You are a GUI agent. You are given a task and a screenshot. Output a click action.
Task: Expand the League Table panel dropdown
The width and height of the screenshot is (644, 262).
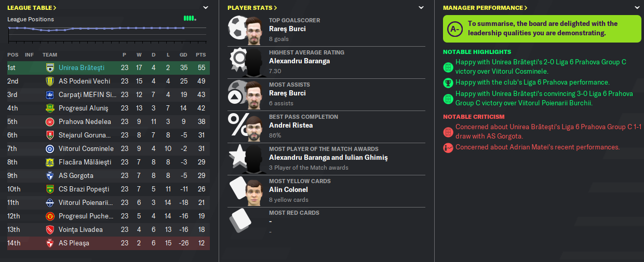click(x=206, y=8)
